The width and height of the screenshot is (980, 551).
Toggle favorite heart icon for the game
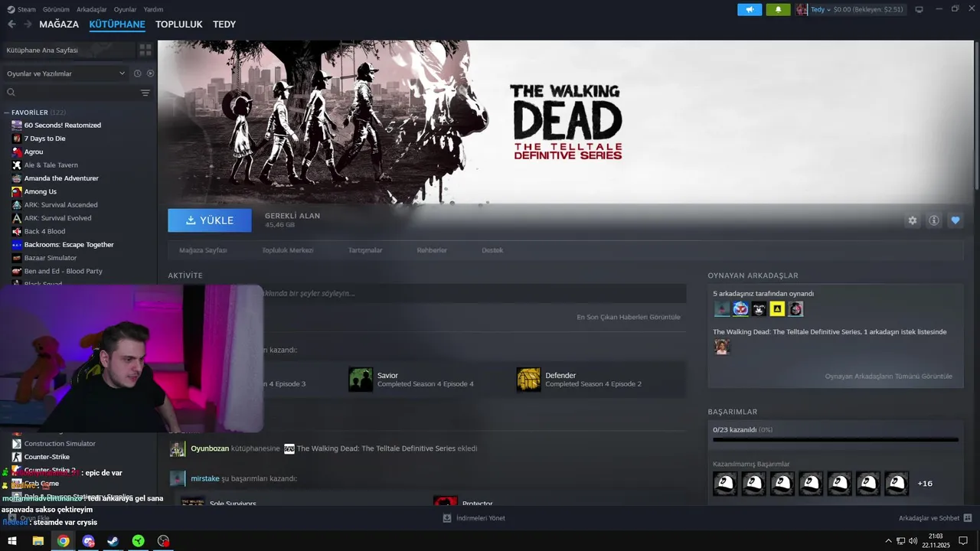[x=955, y=220]
